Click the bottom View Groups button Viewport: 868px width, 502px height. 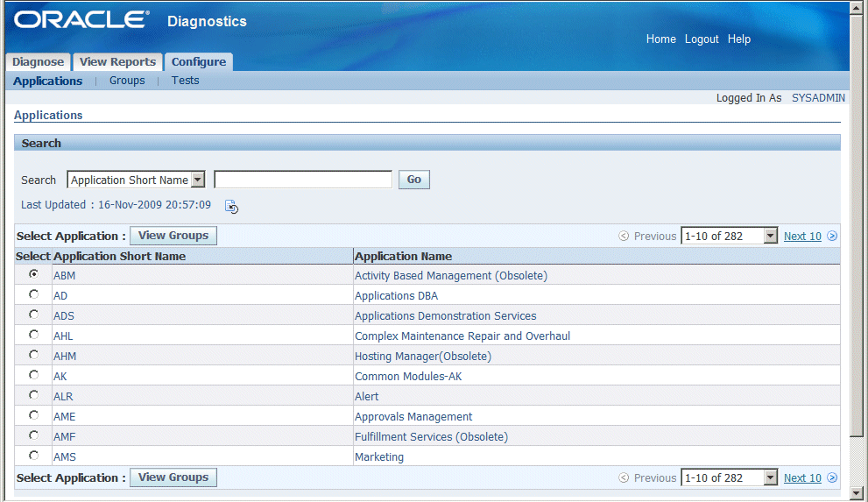(173, 477)
